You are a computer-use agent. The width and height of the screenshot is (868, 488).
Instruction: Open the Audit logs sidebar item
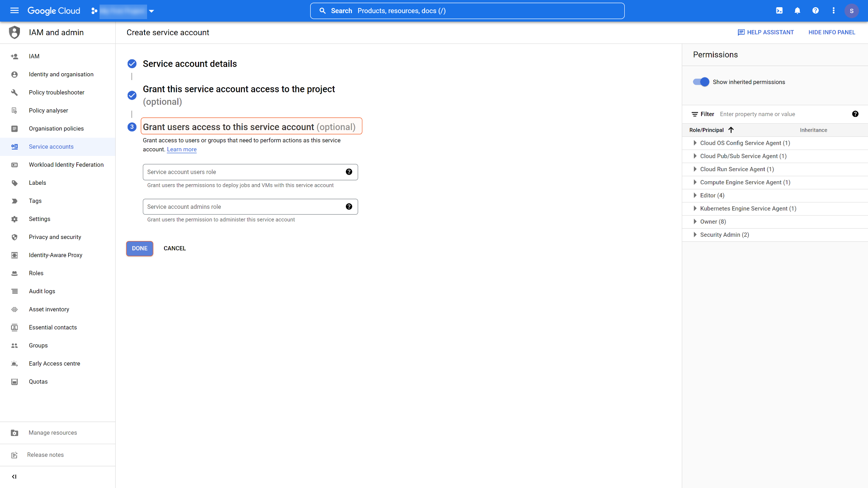[42, 291]
